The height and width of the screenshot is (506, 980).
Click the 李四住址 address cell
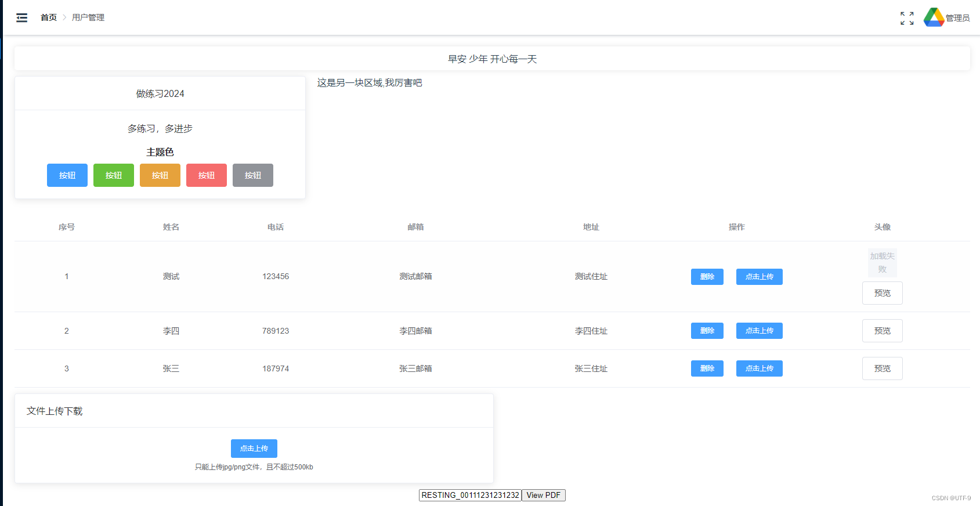[591, 331]
